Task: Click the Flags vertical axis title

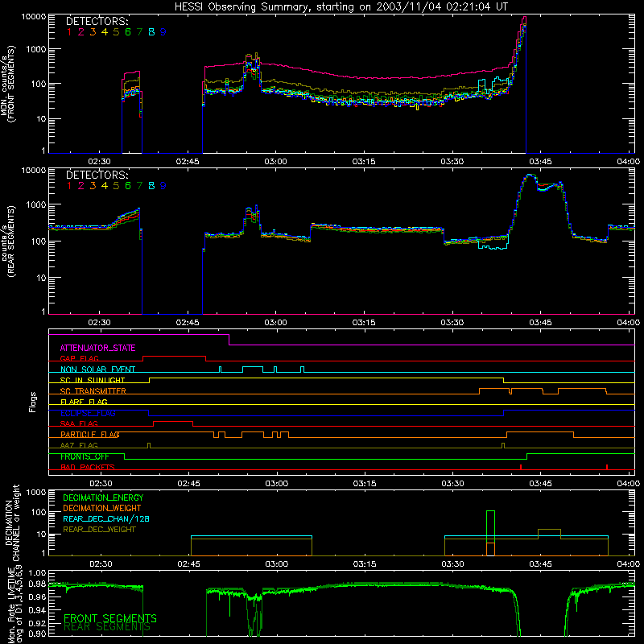Action: pyautogui.click(x=33, y=402)
